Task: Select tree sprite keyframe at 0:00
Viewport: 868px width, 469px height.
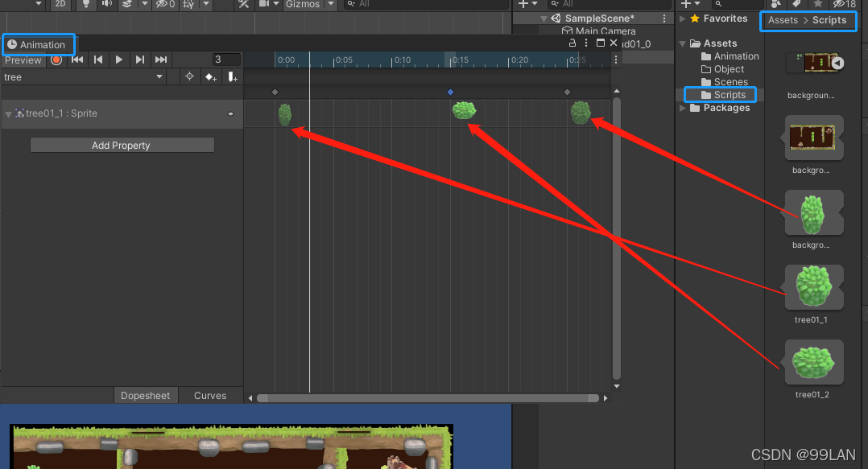Action: pyautogui.click(x=284, y=114)
